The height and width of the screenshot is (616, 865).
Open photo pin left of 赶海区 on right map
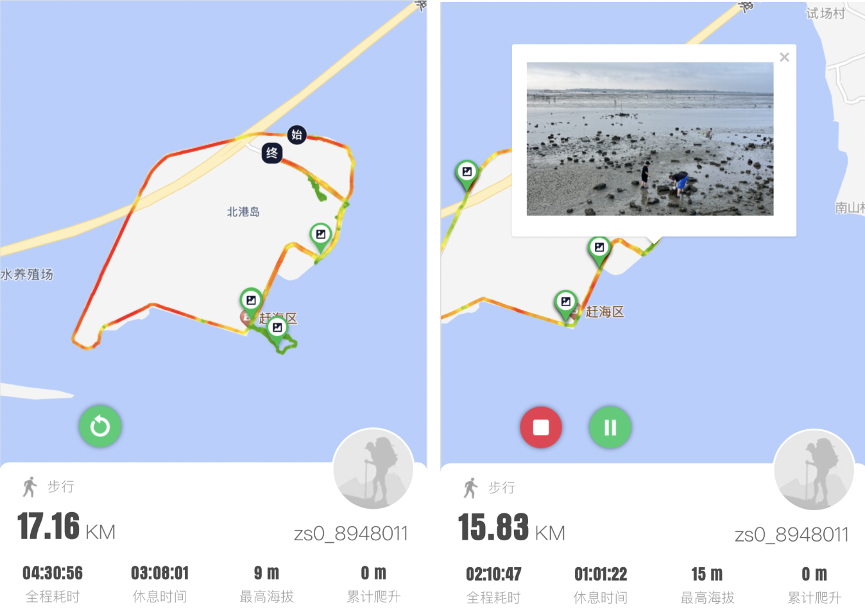pyautogui.click(x=566, y=304)
